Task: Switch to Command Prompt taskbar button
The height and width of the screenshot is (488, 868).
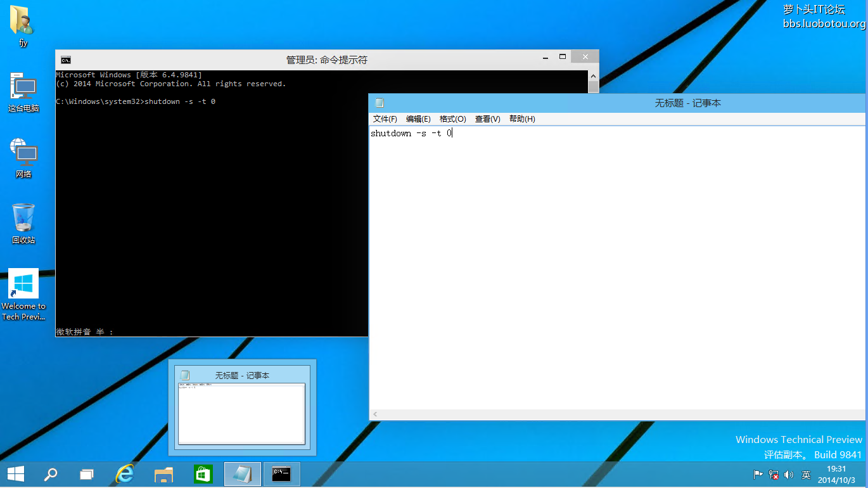Action: pyautogui.click(x=281, y=474)
